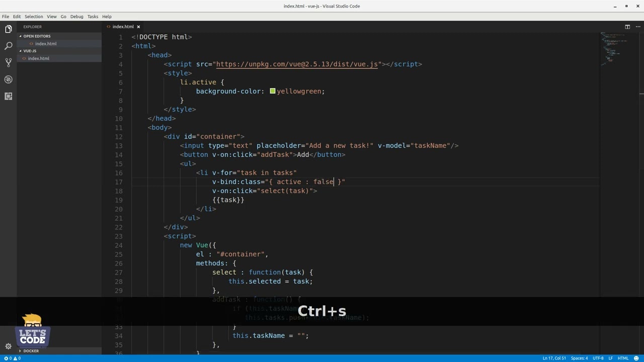644x362 pixels.
Task: Click '#container' string on line 25
Action: tap(242, 254)
